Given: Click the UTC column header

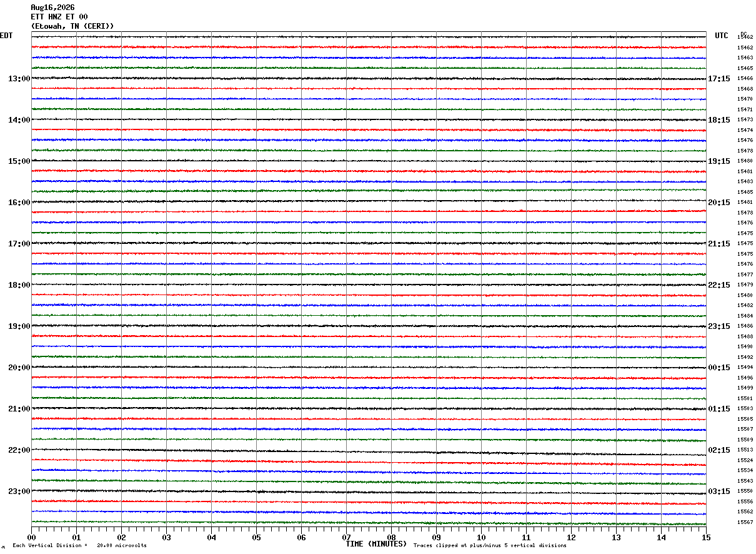Looking at the screenshot, I should click(722, 36).
